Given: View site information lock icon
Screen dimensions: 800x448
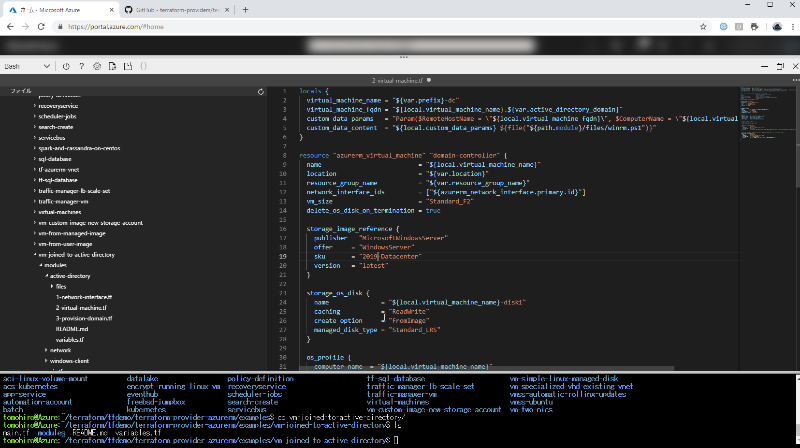Looking at the screenshot, I should coord(60,27).
